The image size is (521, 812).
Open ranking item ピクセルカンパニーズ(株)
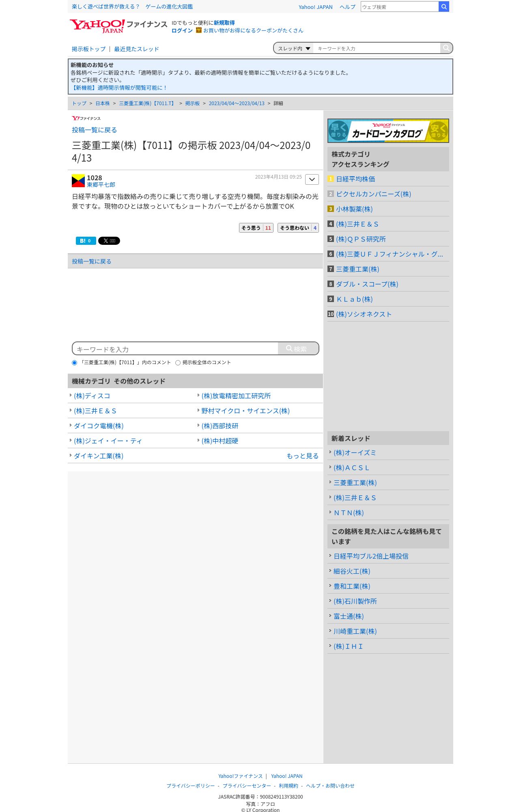tap(373, 194)
